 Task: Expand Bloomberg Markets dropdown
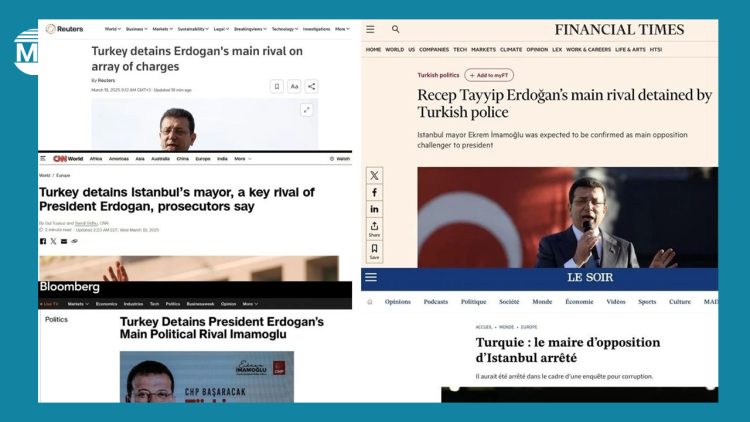78,304
